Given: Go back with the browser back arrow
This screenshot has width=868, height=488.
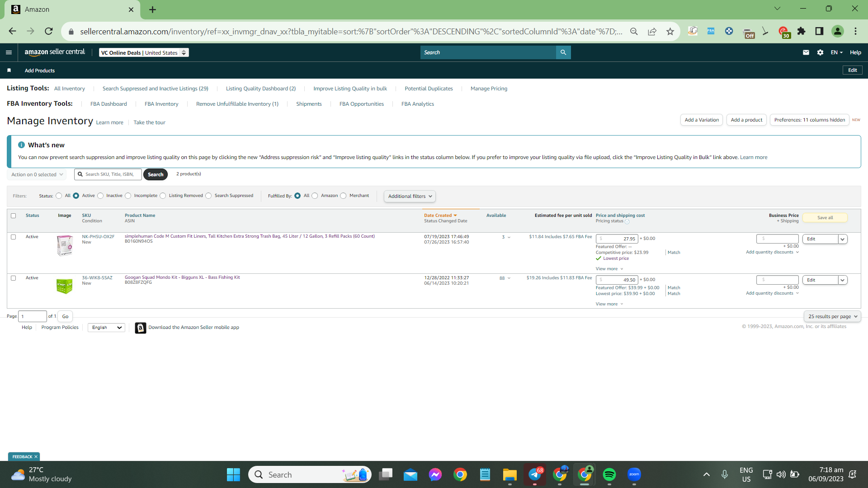Looking at the screenshot, I should [x=13, y=31].
